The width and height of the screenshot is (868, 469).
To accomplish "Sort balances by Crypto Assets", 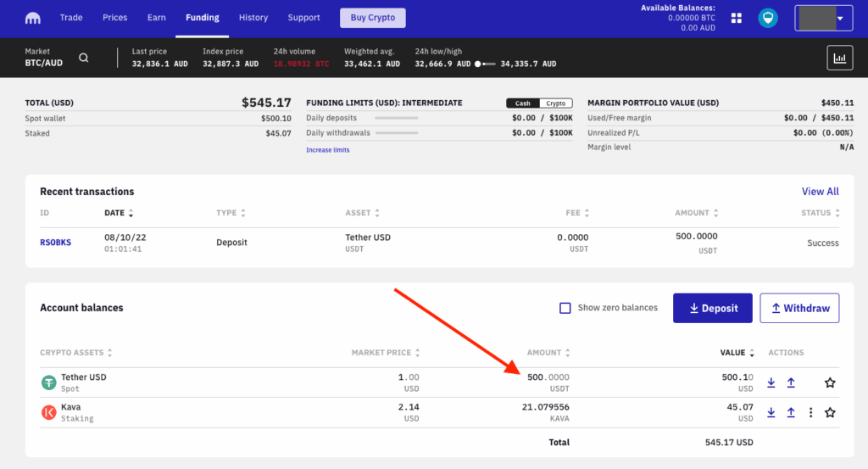I will (x=75, y=353).
